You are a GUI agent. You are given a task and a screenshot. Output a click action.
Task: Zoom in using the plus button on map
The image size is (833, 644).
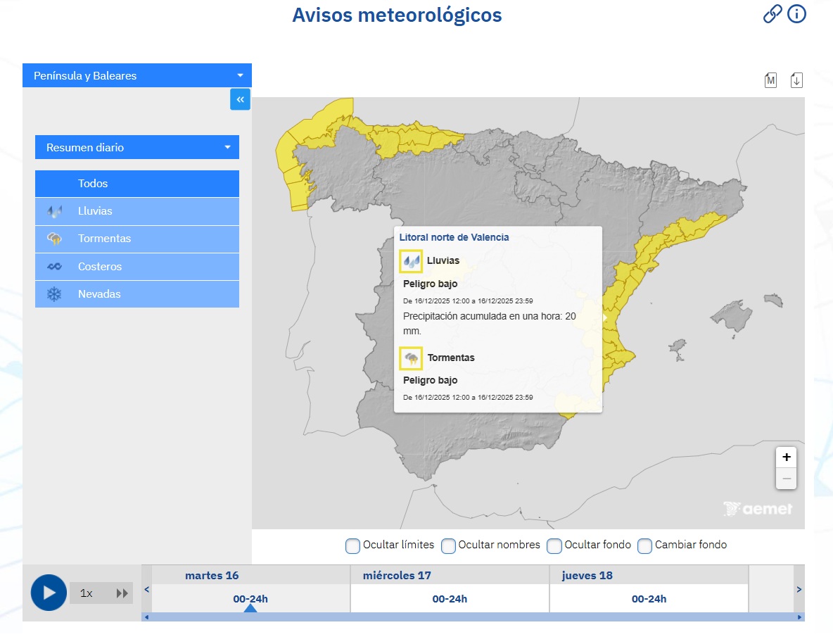(786, 456)
